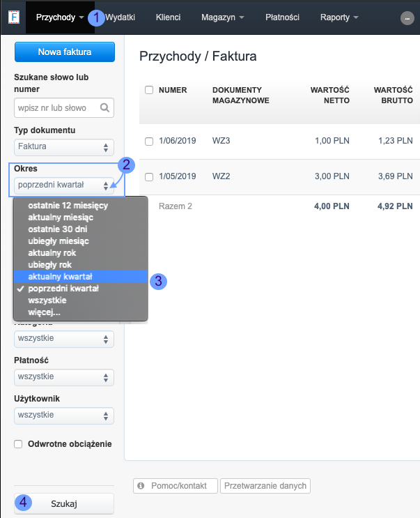Open Płatności section
This screenshot has height=518, width=420.
[282, 17]
